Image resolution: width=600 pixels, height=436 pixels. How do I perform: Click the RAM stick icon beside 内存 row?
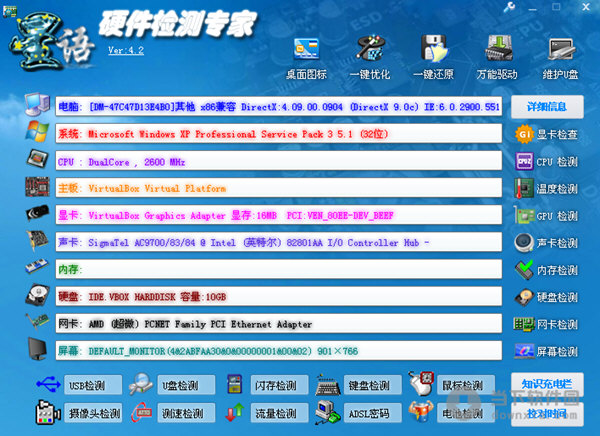pos(37,266)
